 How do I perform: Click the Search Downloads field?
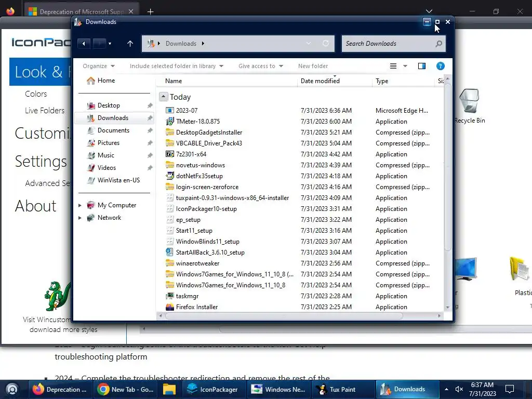(394, 44)
